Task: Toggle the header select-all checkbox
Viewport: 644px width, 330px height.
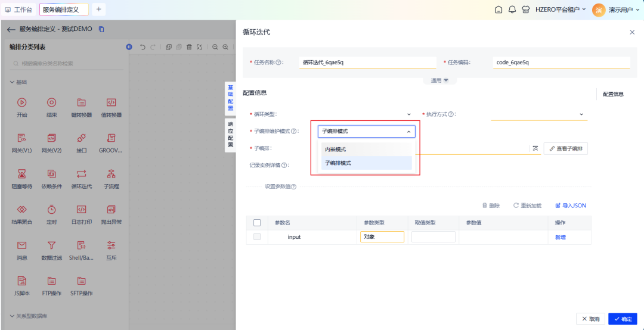Action: click(257, 223)
